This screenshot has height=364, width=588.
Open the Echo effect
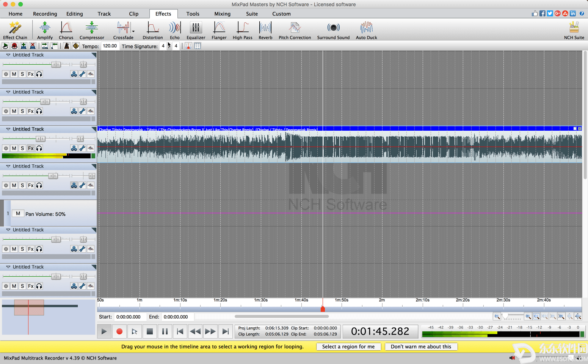(x=175, y=30)
